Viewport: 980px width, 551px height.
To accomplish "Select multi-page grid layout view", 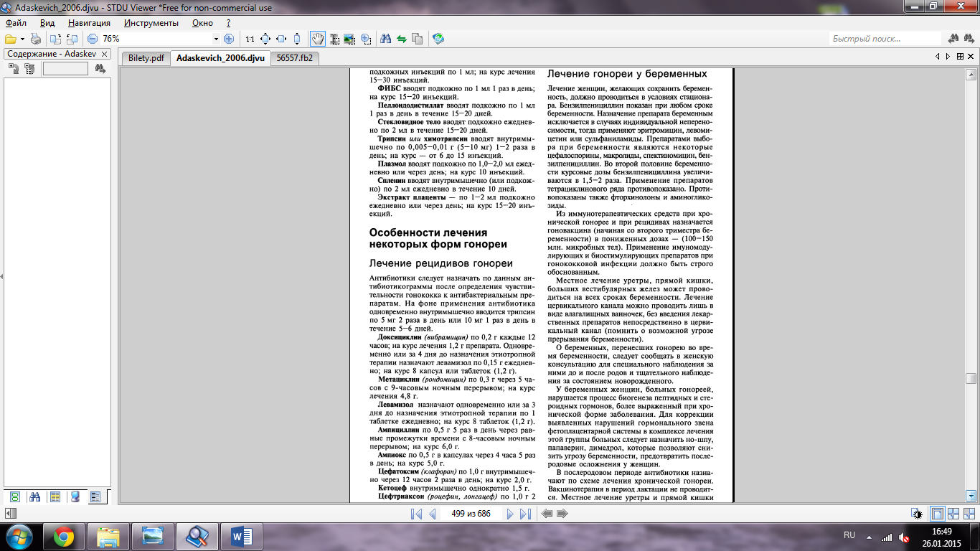I will pyautogui.click(x=969, y=514).
